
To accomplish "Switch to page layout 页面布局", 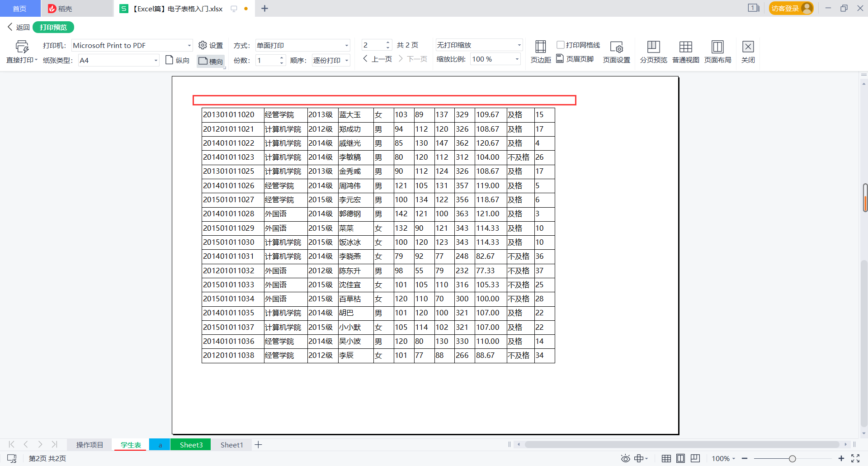I will tap(717, 52).
